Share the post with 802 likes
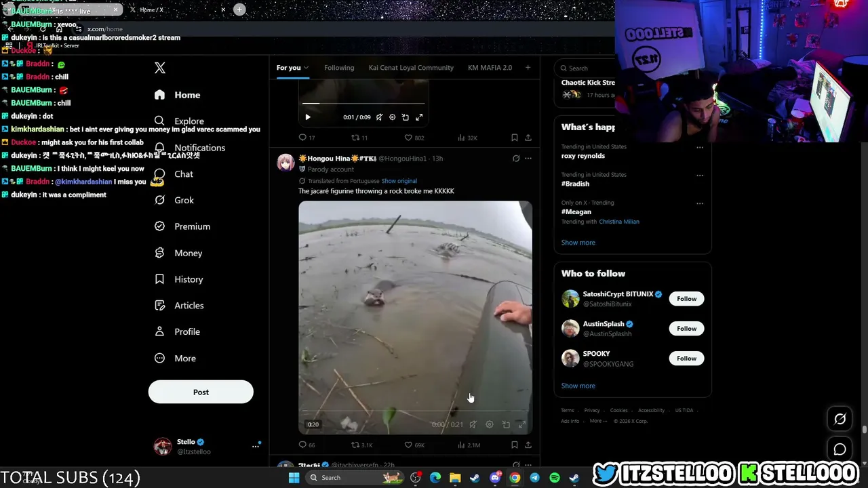 click(528, 138)
